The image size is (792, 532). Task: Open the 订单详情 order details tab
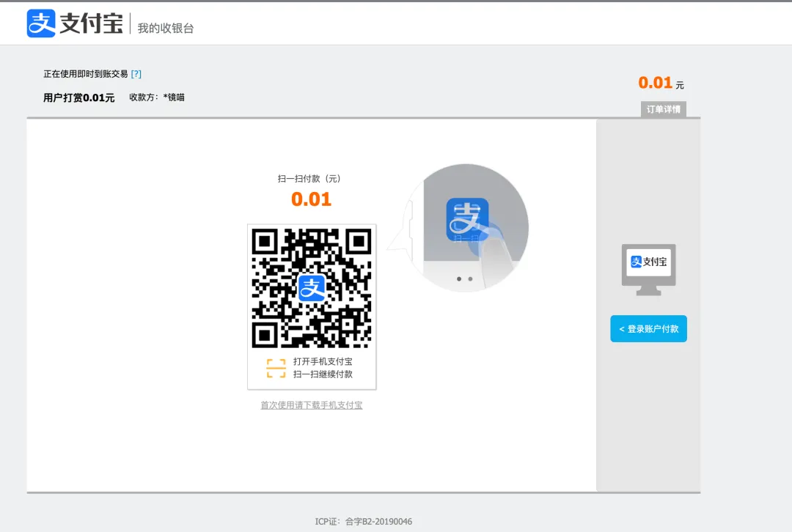pos(663,109)
